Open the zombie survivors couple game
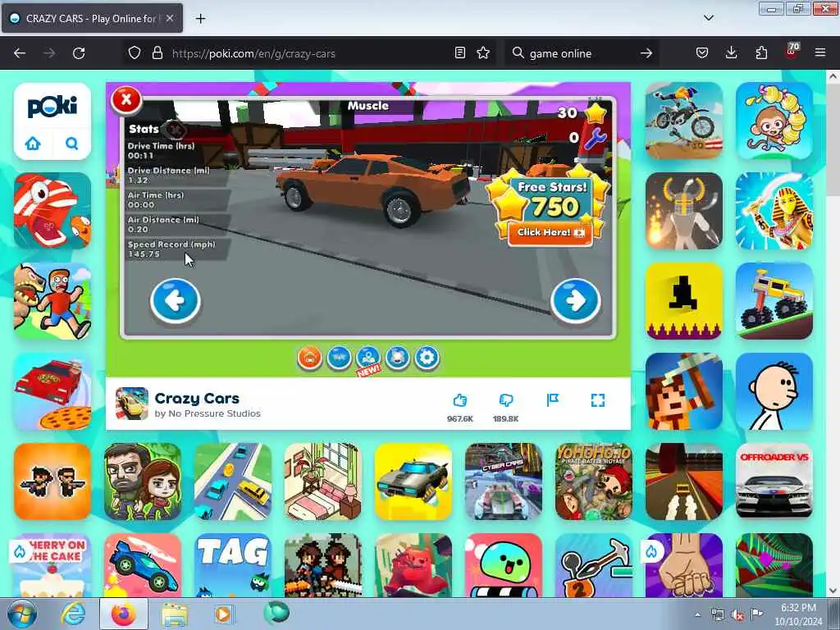This screenshot has height=630, width=840. tap(143, 481)
